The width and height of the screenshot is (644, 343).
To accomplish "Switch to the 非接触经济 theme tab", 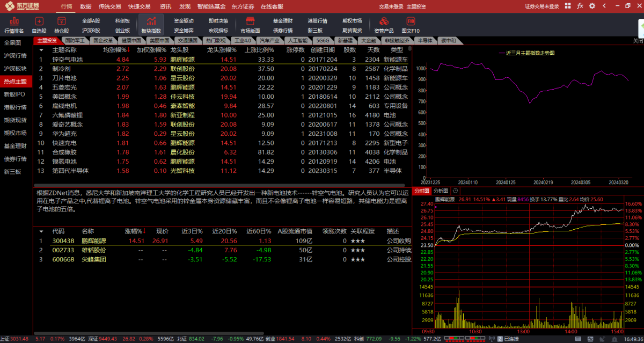I will pos(397,40).
